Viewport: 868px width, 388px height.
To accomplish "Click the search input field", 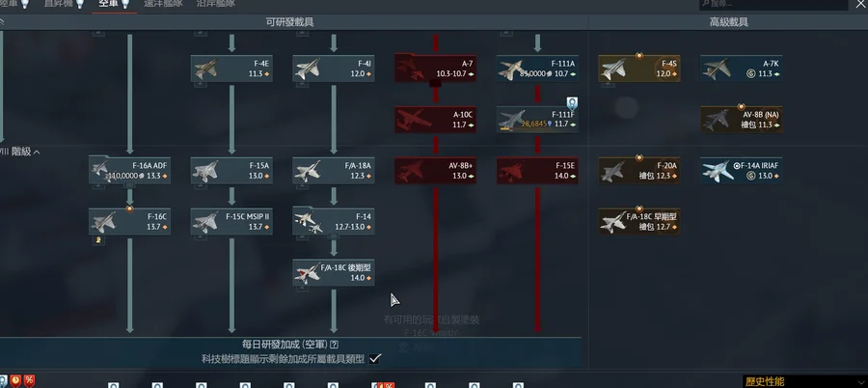I will (773, 5).
